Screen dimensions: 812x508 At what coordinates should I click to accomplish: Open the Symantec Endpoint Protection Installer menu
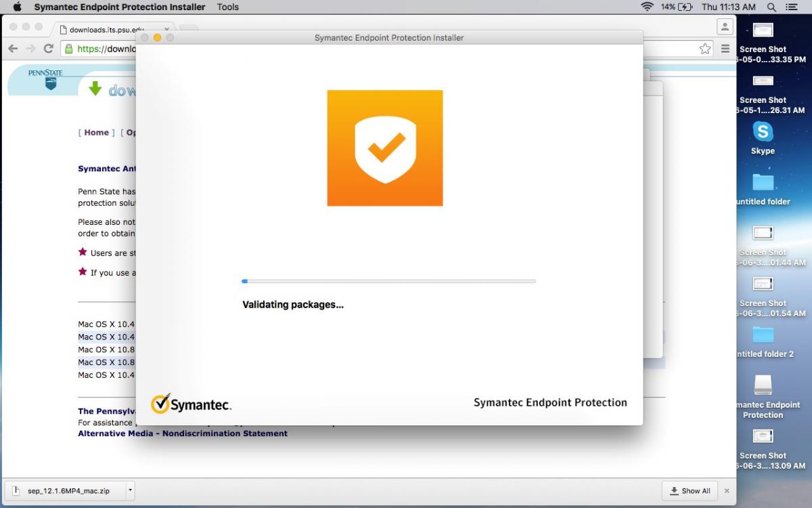pyautogui.click(x=120, y=7)
